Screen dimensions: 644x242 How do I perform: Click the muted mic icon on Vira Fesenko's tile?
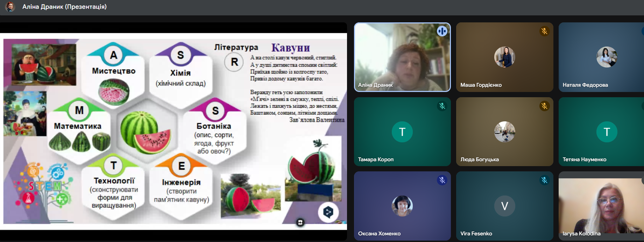544,180
